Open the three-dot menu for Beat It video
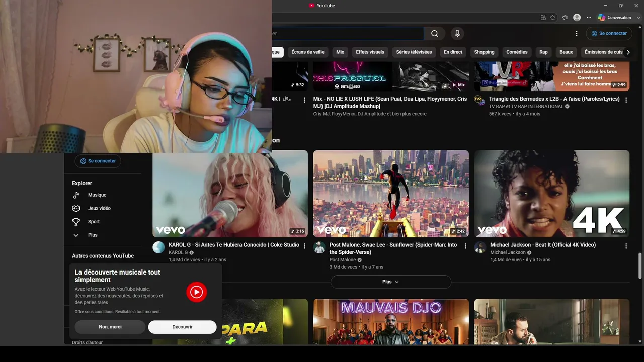The height and width of the screenshot is (362, 644). coord(626,246)
